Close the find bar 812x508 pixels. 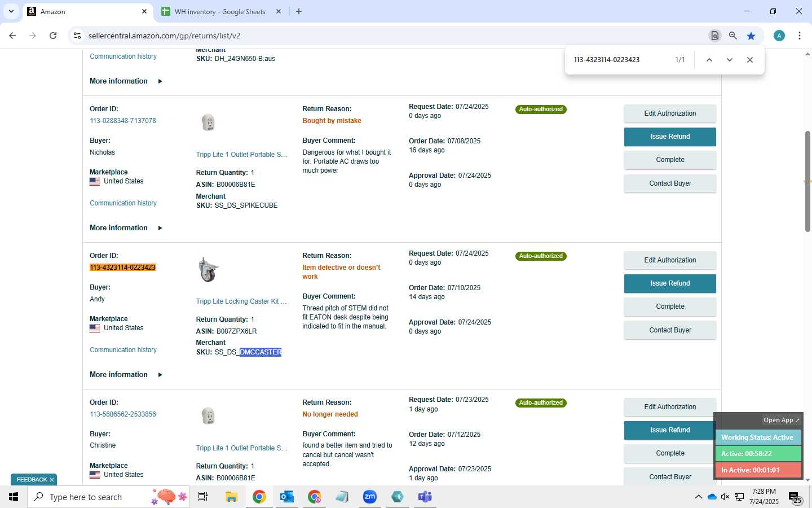750,60
